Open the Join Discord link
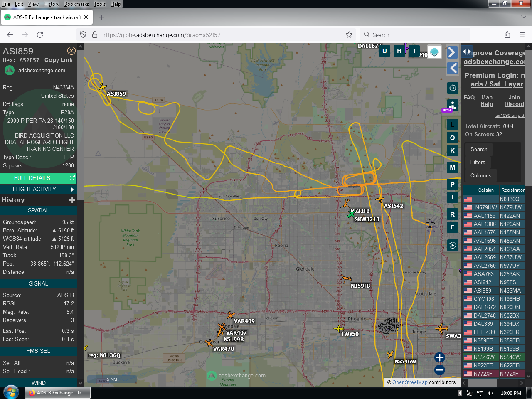The height and width of the screenshot is (399, 532). coord(514,101)
